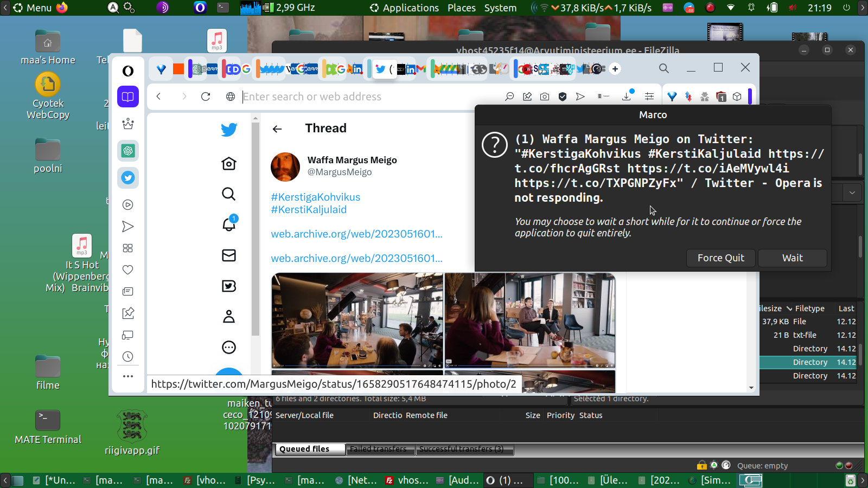Screen dimensions: 868x488
Task: Reload the page in Opera
Action: 206,97
